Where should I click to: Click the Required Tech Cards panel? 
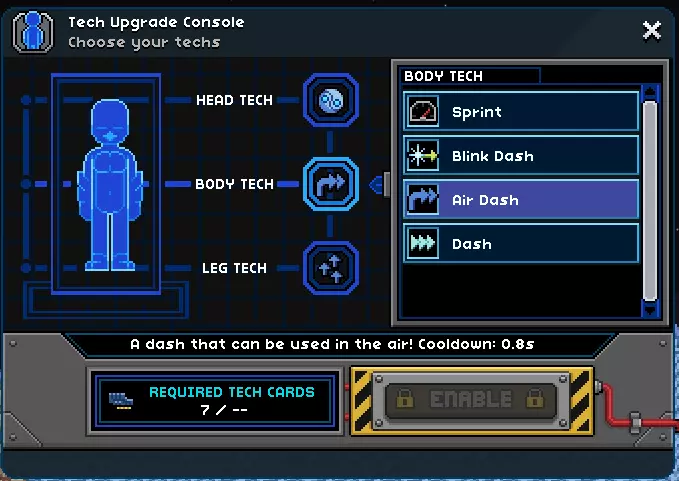click(215, 400)
